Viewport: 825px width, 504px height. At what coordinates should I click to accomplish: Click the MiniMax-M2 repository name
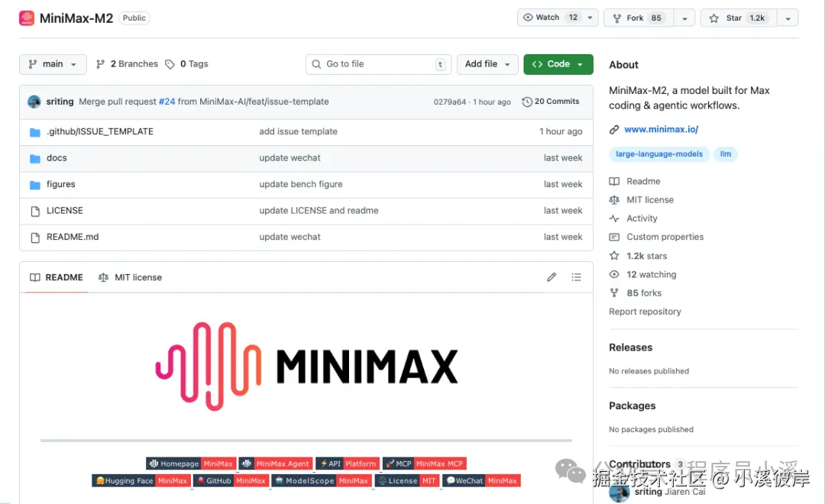click(x=76, y=18)
